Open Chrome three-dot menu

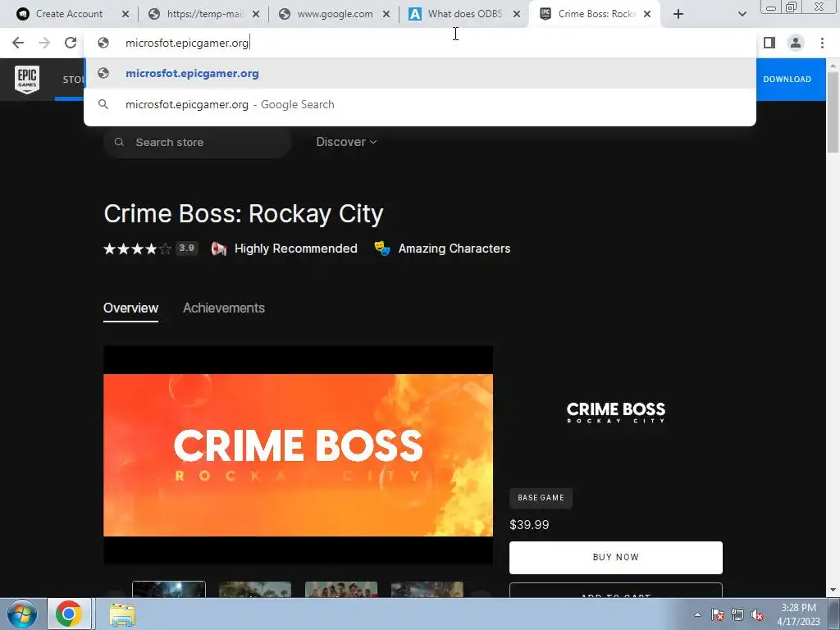(x=822, y=43)
